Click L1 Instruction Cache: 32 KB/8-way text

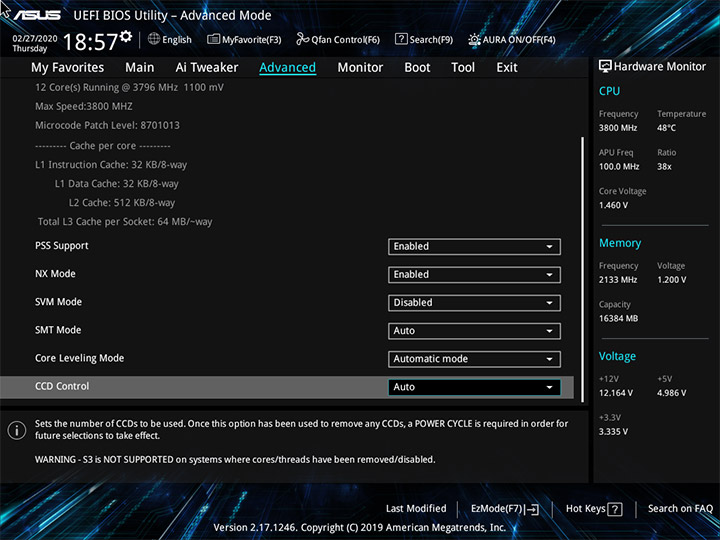(111, 165)
